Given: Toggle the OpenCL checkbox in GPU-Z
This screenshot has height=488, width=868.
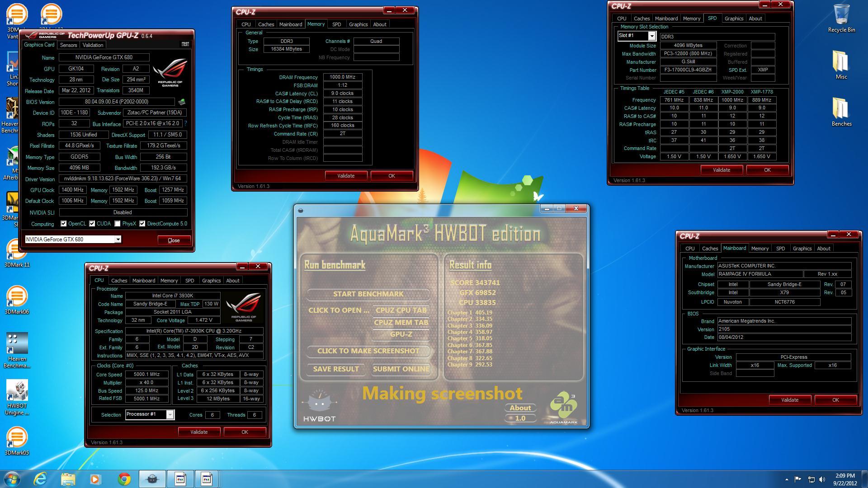Looking at the screenshot, I should (x=64, y=224).
